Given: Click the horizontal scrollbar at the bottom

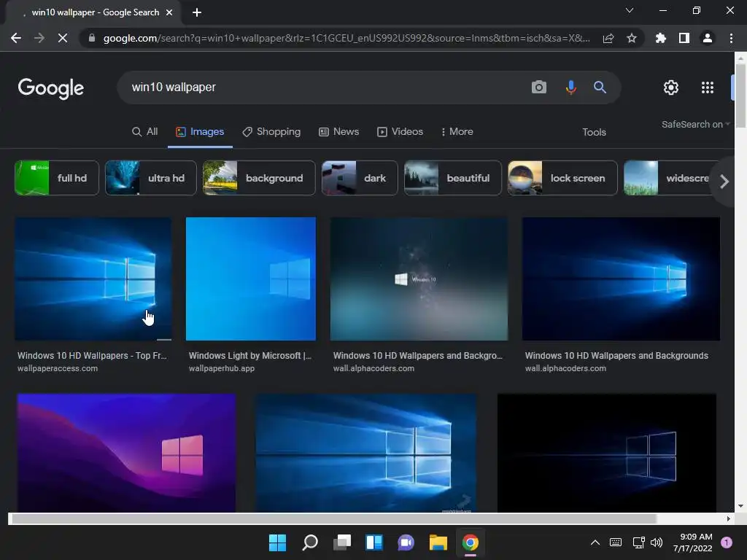Looking at the screenshot, I should 333,518.
